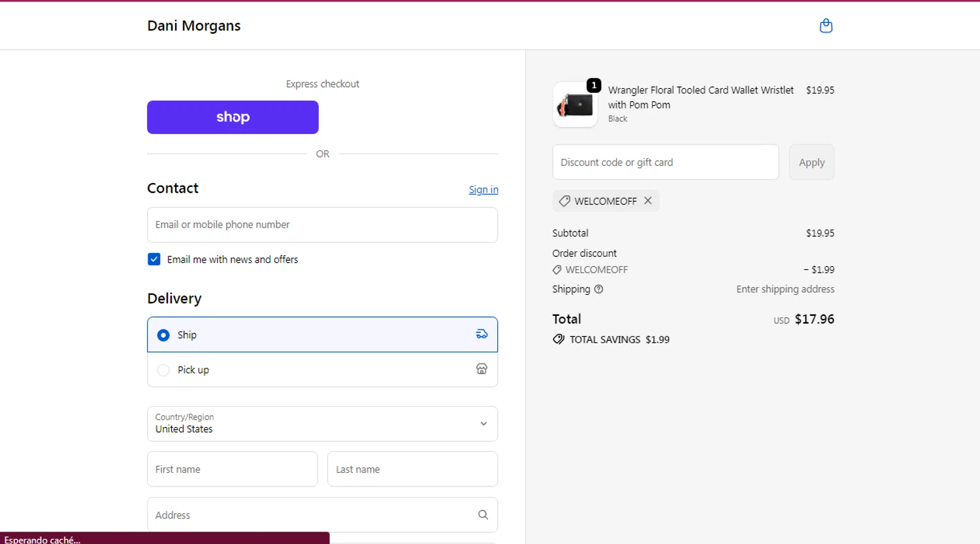Click the Apply discount button
Image resolution: width=980 pixels, height=544 pixels.
(811, 162)
